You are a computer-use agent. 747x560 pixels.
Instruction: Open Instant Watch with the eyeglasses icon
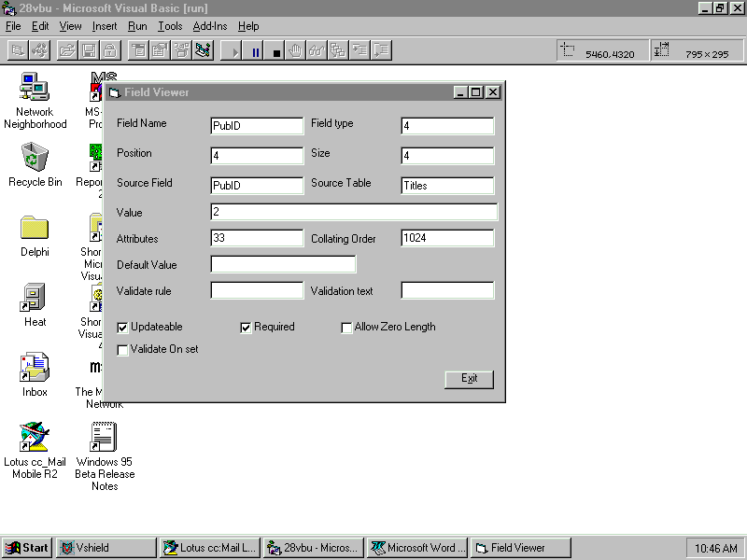point(317,51)
